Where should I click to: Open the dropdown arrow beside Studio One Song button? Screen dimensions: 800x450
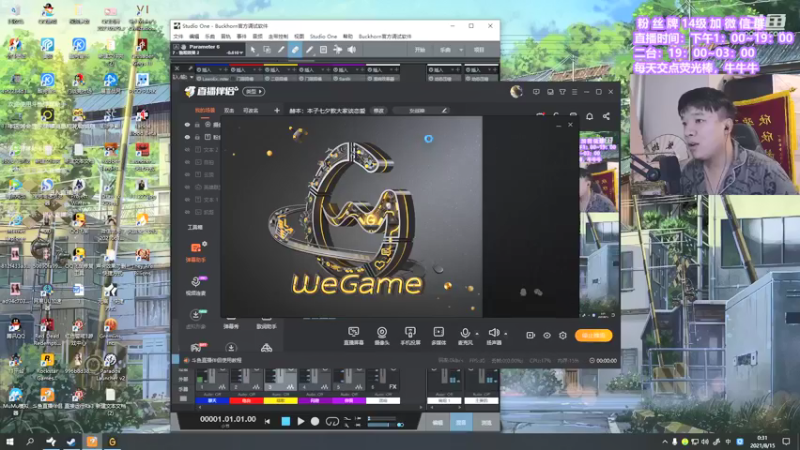pyautogui.click(x=461, y=50)
